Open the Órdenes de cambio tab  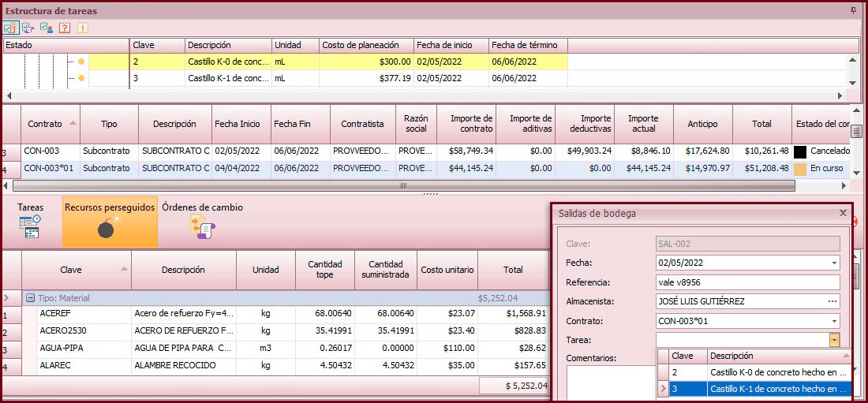click(202, 222)
